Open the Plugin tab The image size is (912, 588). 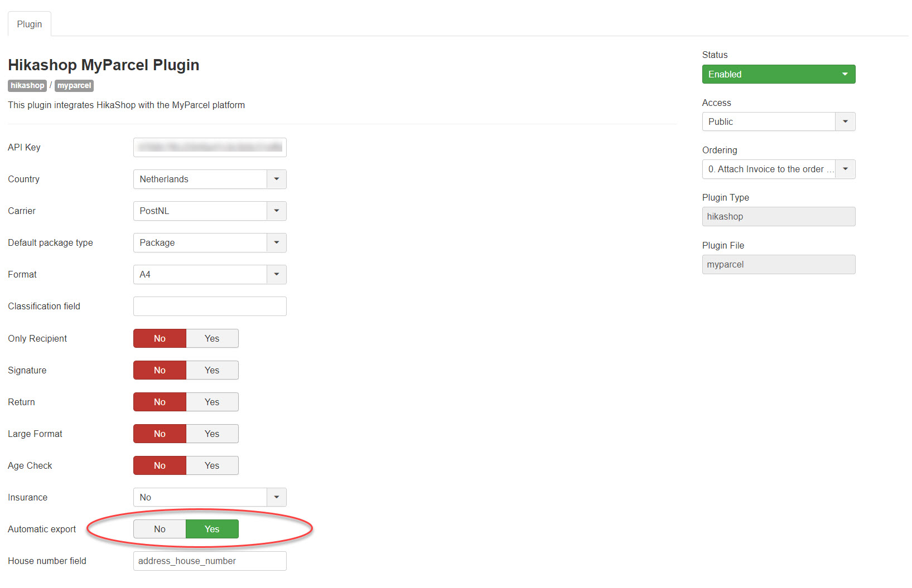(x=30, y=24)
